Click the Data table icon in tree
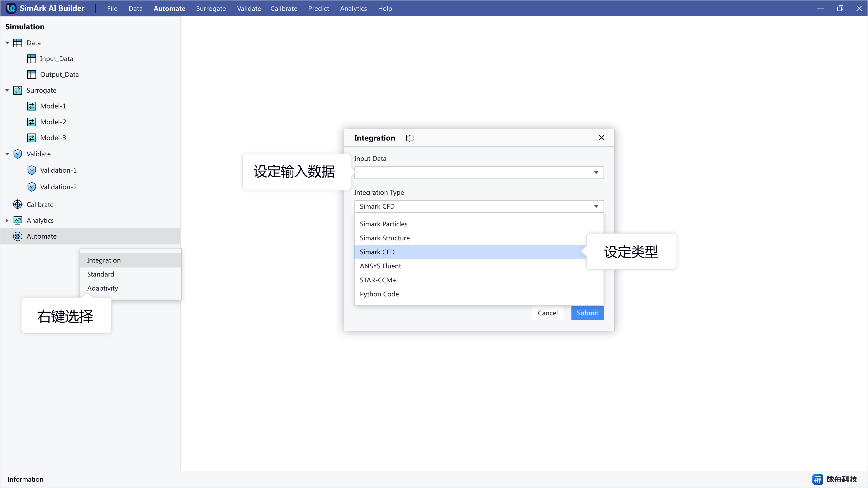 pos(18,43)
